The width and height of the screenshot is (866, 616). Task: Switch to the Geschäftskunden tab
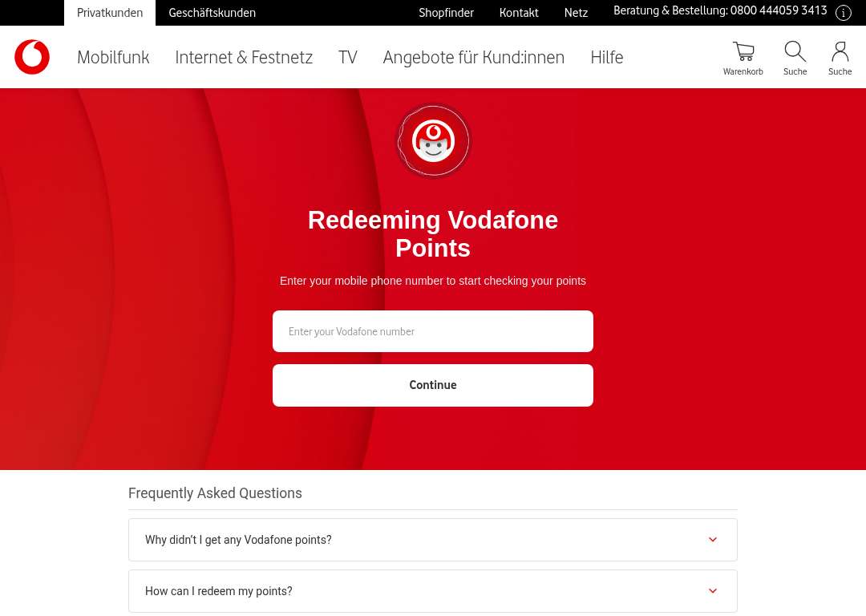pyautogui.click(x=212, y=13)
